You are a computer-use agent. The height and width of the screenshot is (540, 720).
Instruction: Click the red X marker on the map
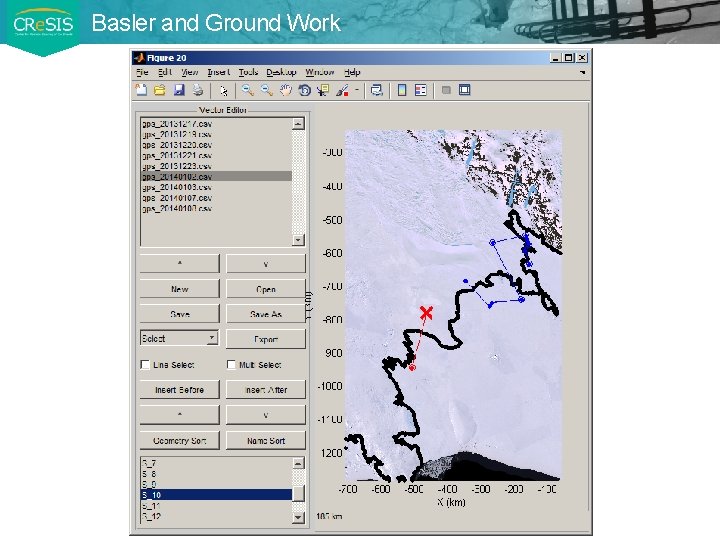[426, 313]
